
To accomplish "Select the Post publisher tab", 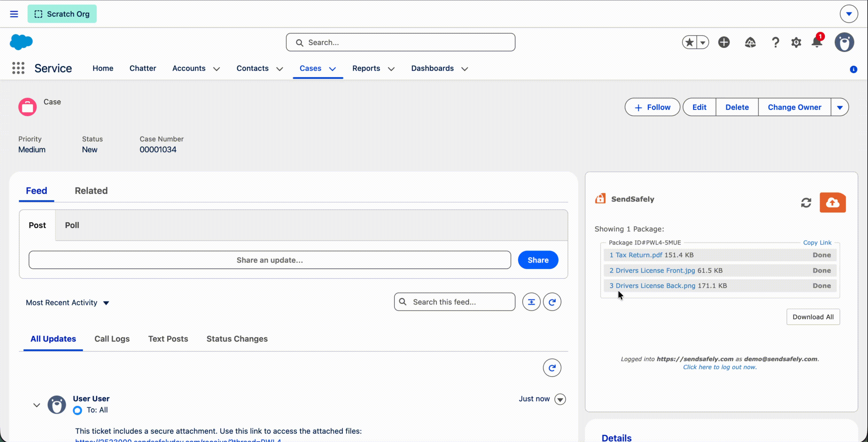I will coord(37,225).
